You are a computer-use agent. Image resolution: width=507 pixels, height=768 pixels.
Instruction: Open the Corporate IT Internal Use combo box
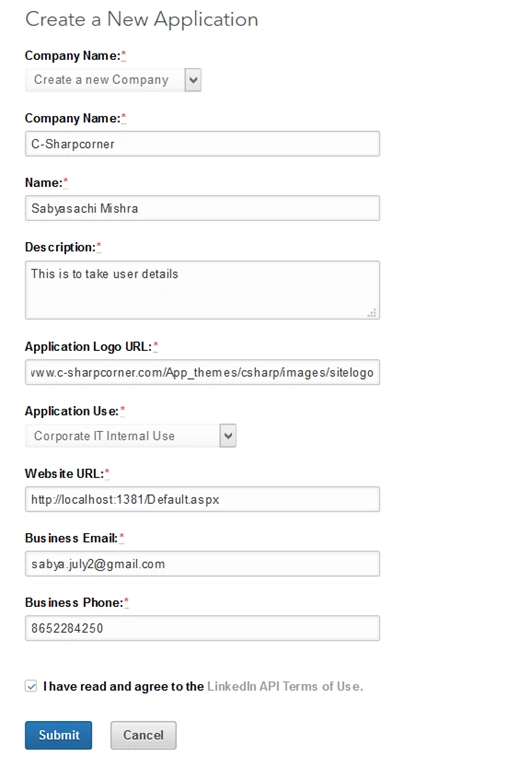pos(131,435)
